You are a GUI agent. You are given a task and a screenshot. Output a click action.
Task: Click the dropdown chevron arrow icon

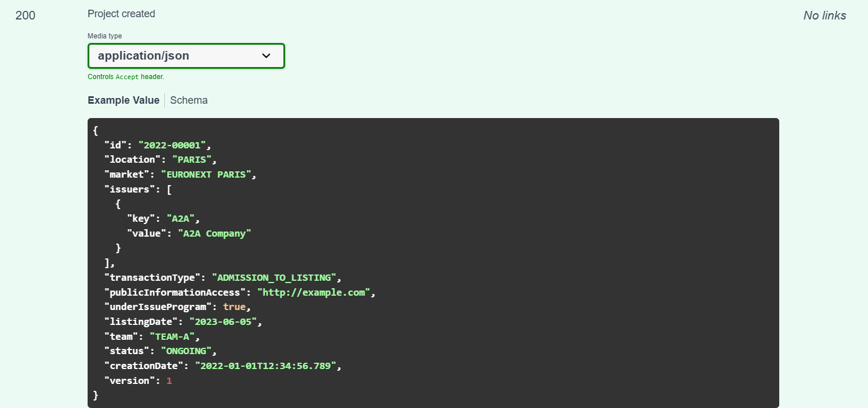[x=266, y=56]
